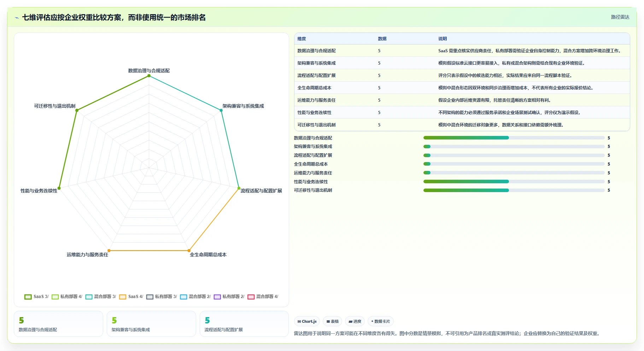Image resolution: width=644 pixels, height=351 pixels.
Task: Click the radar point at 数据治理与合规适配
Action: click(149, 76)
